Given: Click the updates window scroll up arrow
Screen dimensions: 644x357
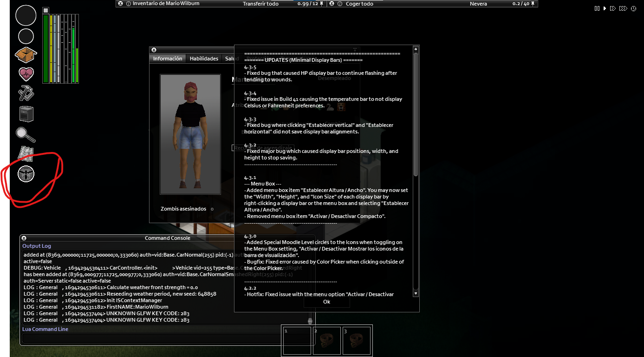Looking at the screenshot, I should click(x=416, y=48).
